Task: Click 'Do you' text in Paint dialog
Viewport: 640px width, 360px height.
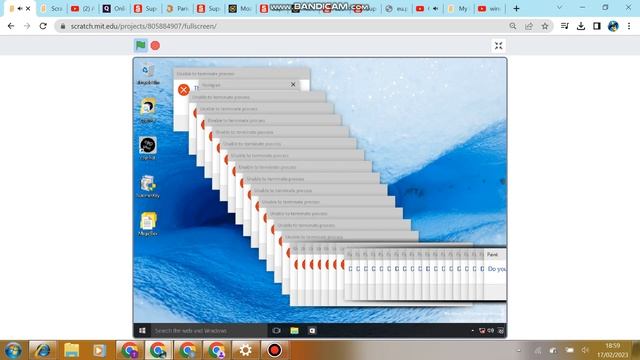Action: point(497,269)
